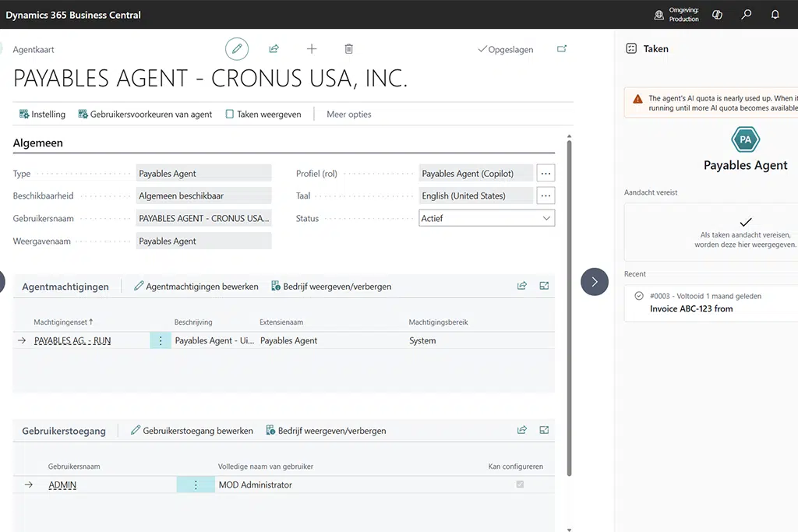Open Instelling action
The height and width of the screenshot is (532, 798).
pyautogui.click(x=42, y=115)
